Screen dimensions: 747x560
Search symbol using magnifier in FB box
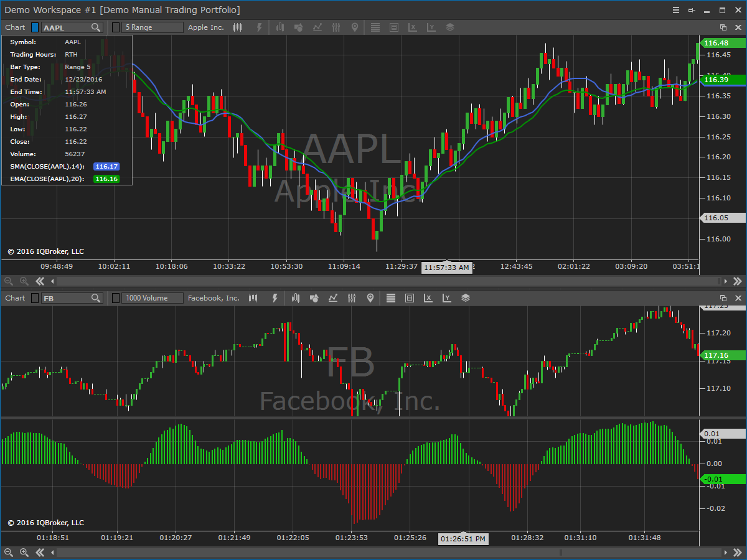coord(96,298)
